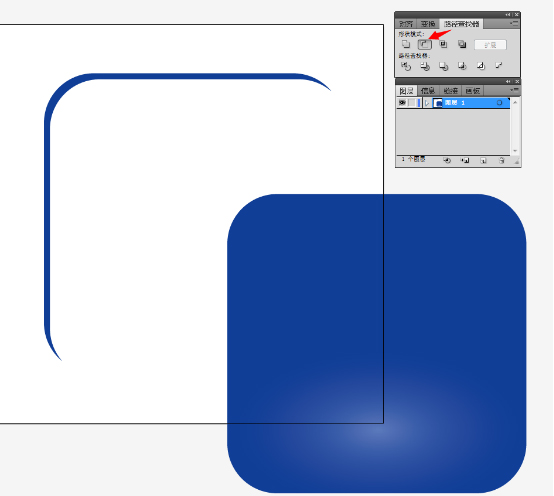This screenshot has width=554, height=496.
Task: Click Make/Release Clipping Mask icon
Action: pyautogui.click(x=447, y=161)
